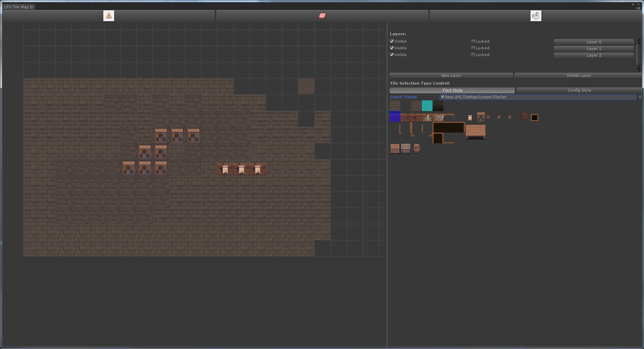Screen dimensions: 644x349
Task: Switch to Tiled Style selection mode
Action: 452,90
